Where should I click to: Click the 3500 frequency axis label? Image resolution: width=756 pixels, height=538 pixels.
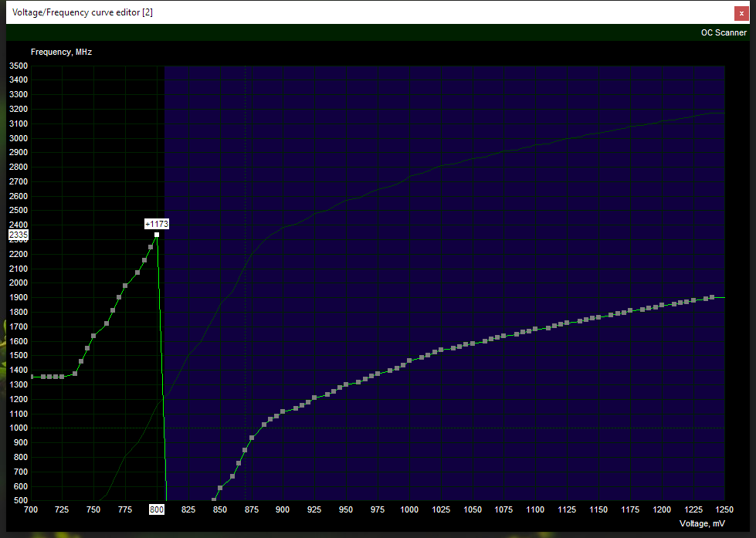coord(19,66)
